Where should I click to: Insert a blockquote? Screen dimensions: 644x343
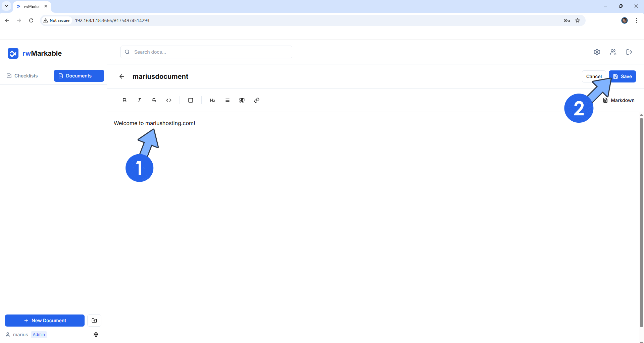tap(242, 100)
